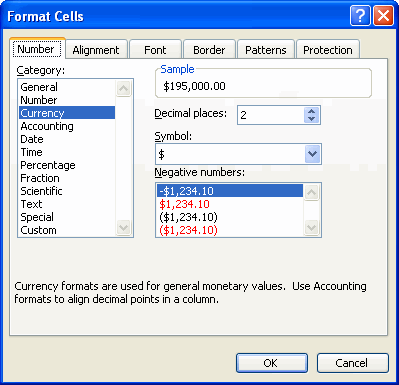The image size is (399, 385).
Task: Click Category list scroll up arrow
Action: (x=123, y=88)
